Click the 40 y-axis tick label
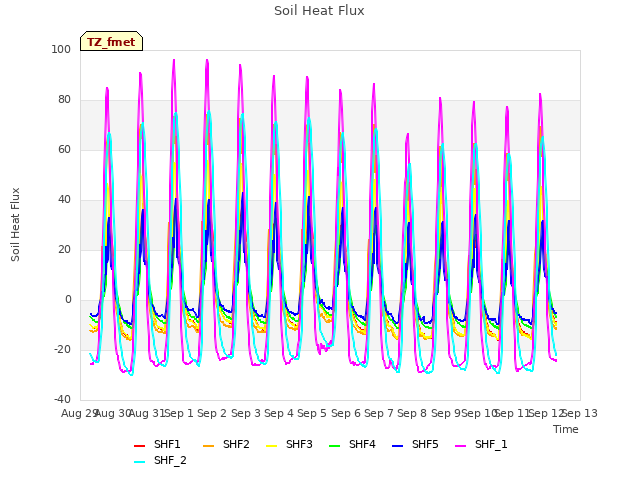This screenshot has height=480, width=640. (64, 200)
